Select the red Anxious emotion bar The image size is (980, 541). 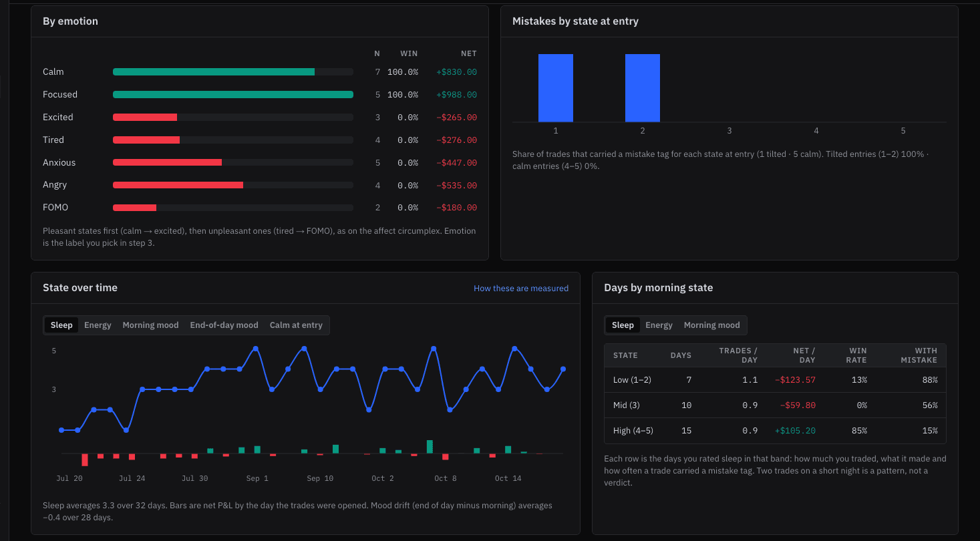(167, 163)
